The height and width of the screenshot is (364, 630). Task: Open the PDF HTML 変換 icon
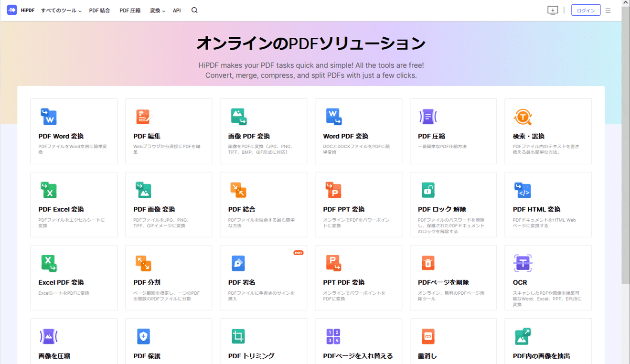pyautogui.click(x=523, y=190)
